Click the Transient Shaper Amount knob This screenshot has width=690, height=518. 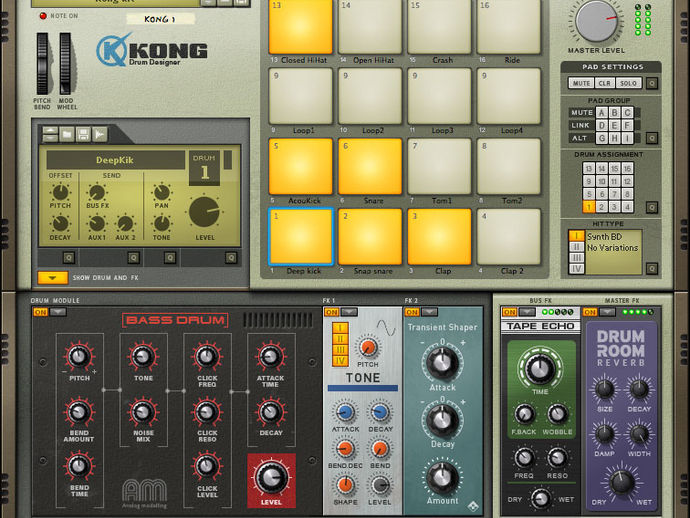pyautogui.click(x=442, y=478)
